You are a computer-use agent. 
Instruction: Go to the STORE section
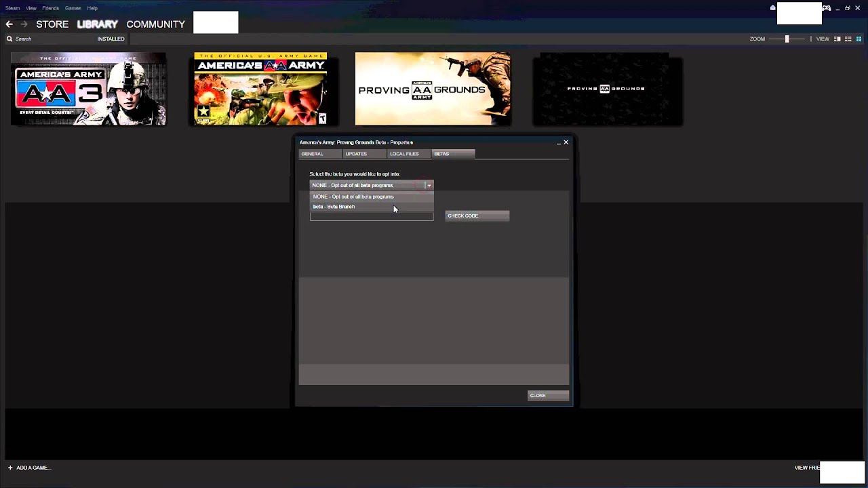click(52, 24)
